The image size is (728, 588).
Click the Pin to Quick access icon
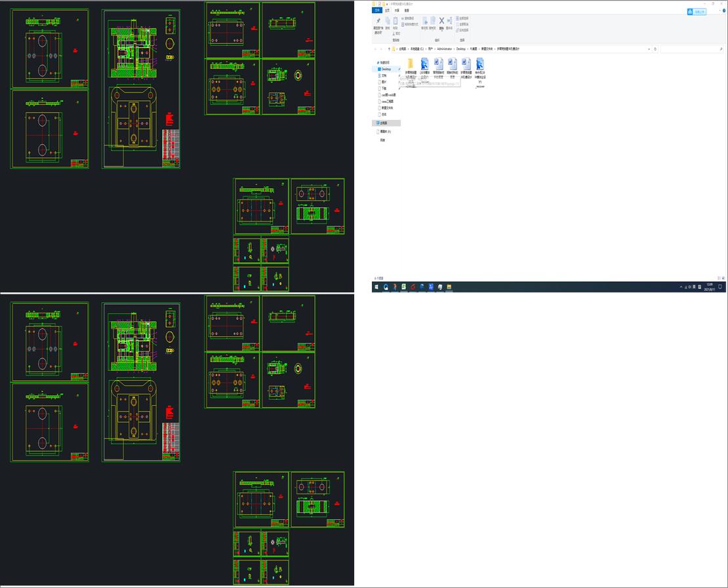pos(378,21)
